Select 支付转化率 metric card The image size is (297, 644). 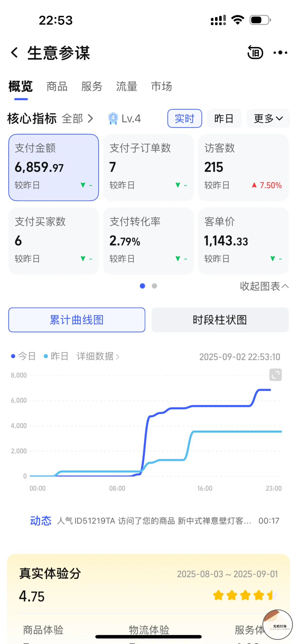click(x=148, y=241)
